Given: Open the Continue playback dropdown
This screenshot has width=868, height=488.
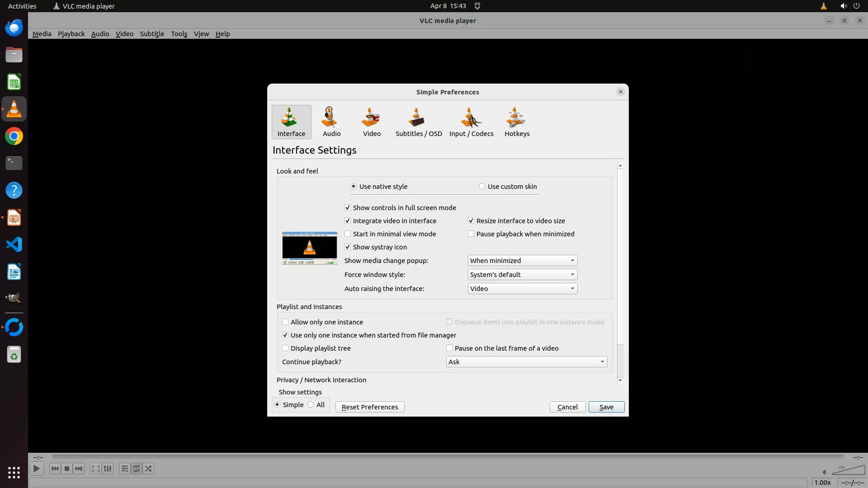Looking at the screenshot, I should (x=526, y=362).
